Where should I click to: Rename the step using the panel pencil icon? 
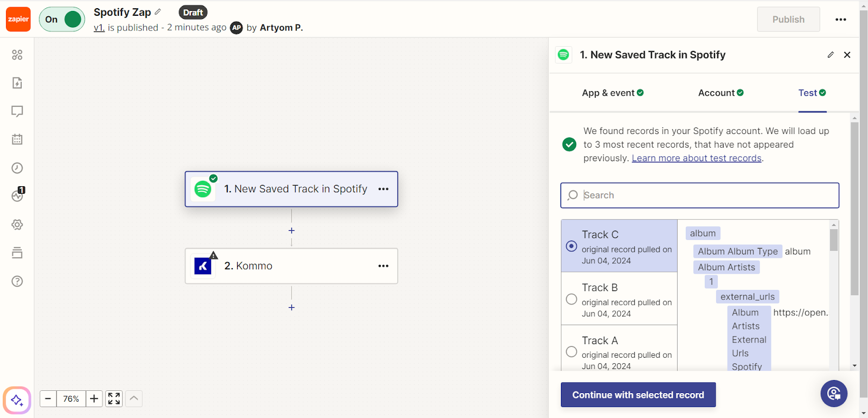tap(831, 55)
